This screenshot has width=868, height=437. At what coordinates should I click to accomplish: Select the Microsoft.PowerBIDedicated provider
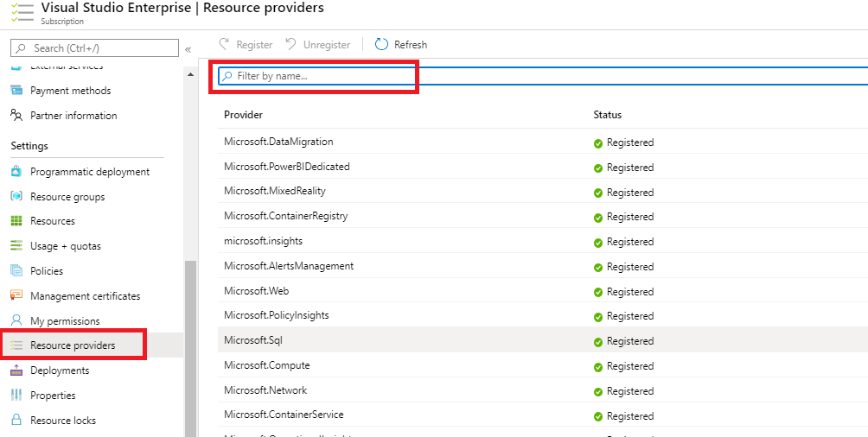coord(287,167)
